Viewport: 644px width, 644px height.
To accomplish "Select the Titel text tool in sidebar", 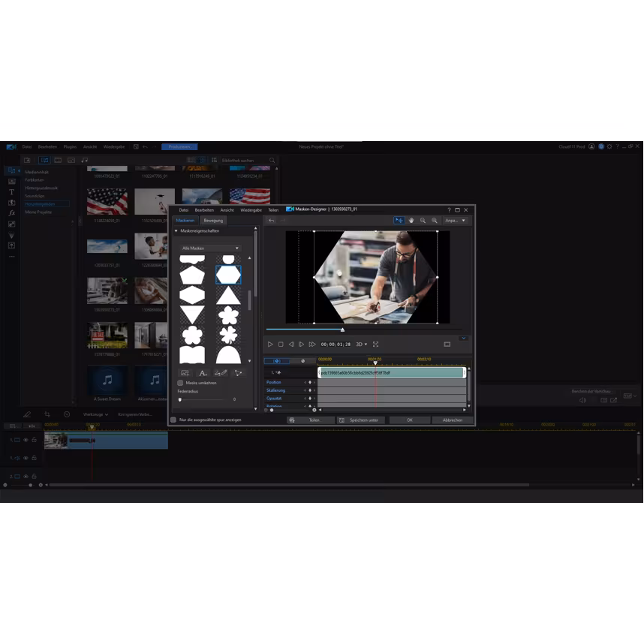I will click(12, 192).
